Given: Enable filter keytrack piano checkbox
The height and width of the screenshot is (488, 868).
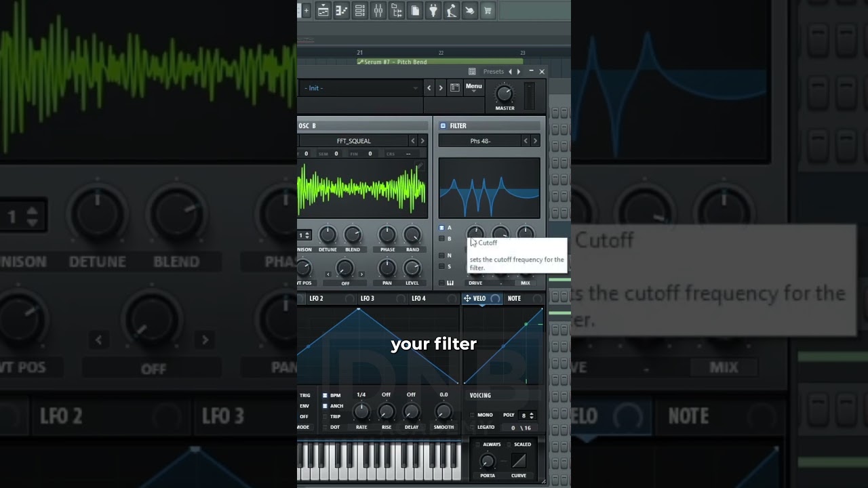Looking at the screenshot, I should coord(441,283).
